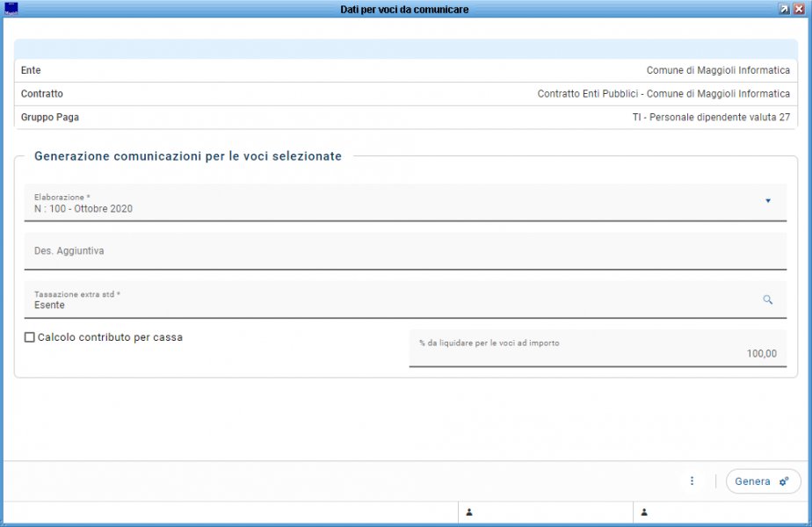This screenshot has height=527, width=812.
Task: Click the Ente value Comune di Maggioli Informatica
Action: [x=718, y=70]
